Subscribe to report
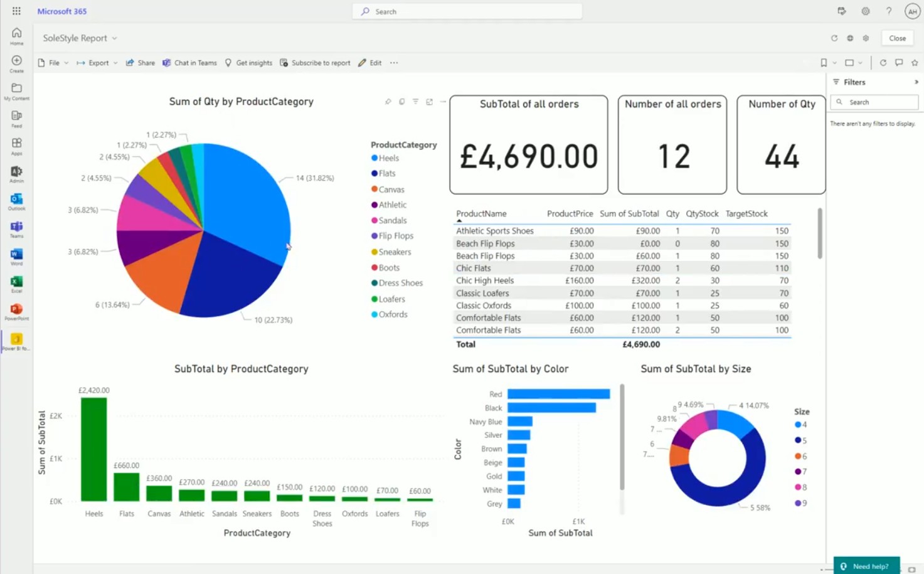 click(x=315, y=62)
